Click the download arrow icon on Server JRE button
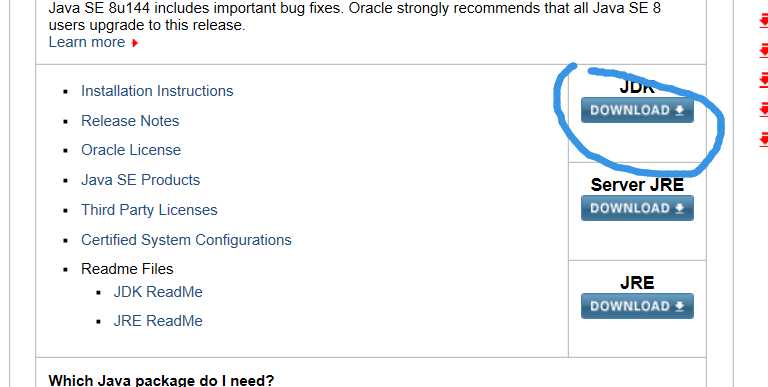 [679, 208]
